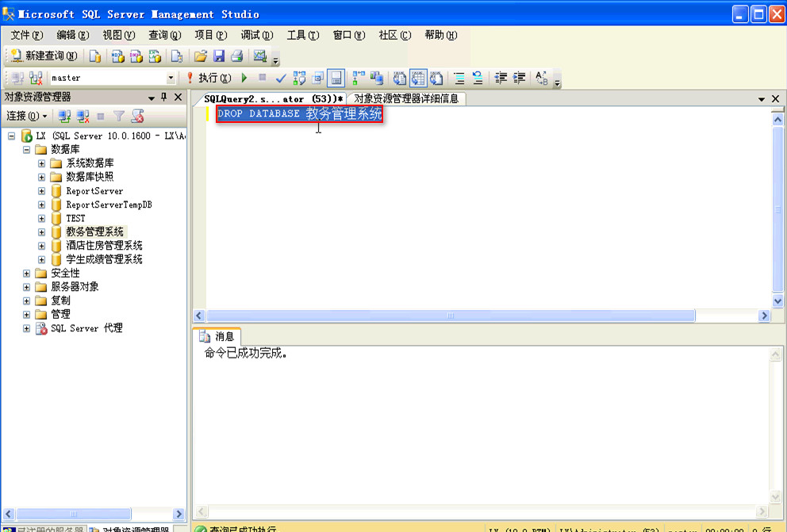Viewport: 787px width, 532px height.
Task: Uncomment the selected lines icon
Action: (x=478, y=78)
